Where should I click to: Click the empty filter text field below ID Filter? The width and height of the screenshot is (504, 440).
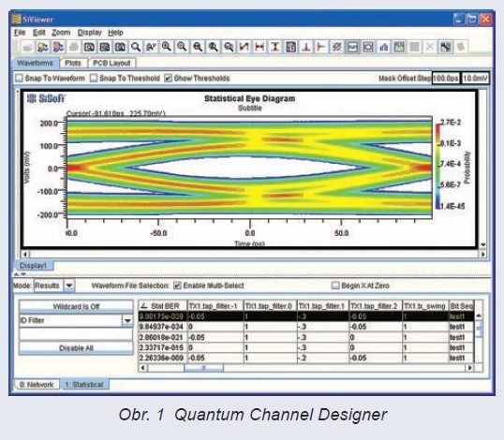[76, 334]
